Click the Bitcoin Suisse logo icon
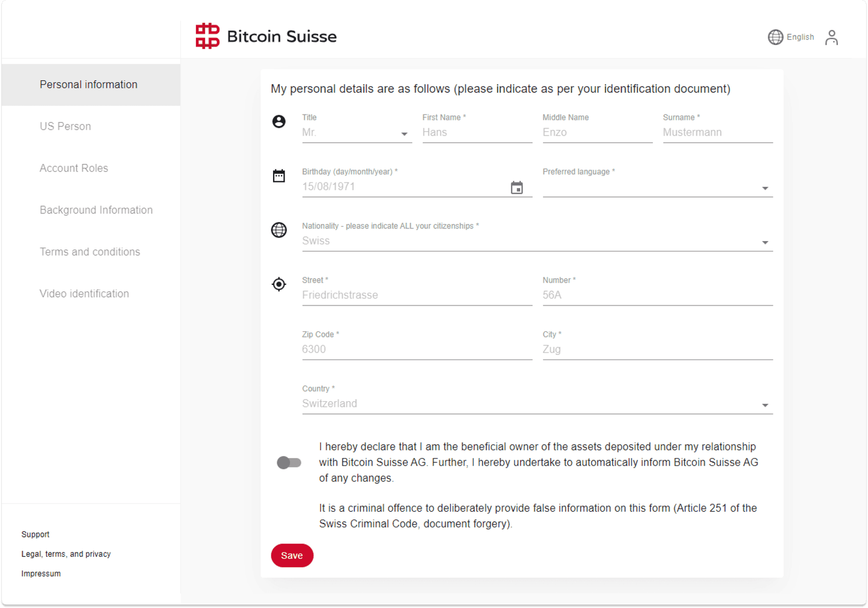The width and height of the screenshot is (868, 608). (207, 36)
